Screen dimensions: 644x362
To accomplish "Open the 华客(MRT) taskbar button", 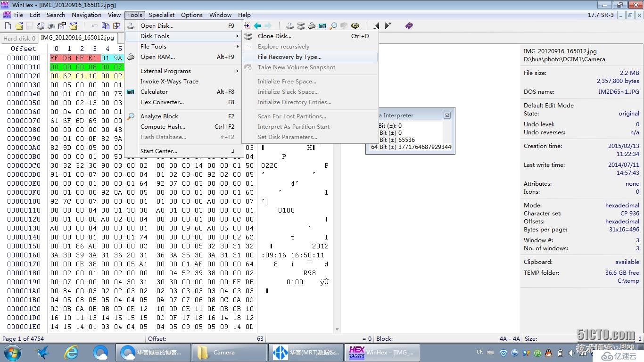I will [x=305, y=352].
